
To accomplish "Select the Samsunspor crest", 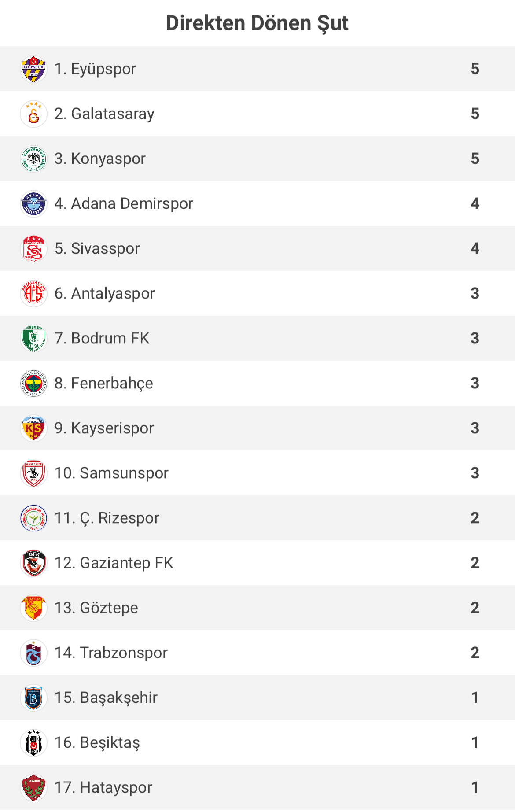I will (33, 473).
